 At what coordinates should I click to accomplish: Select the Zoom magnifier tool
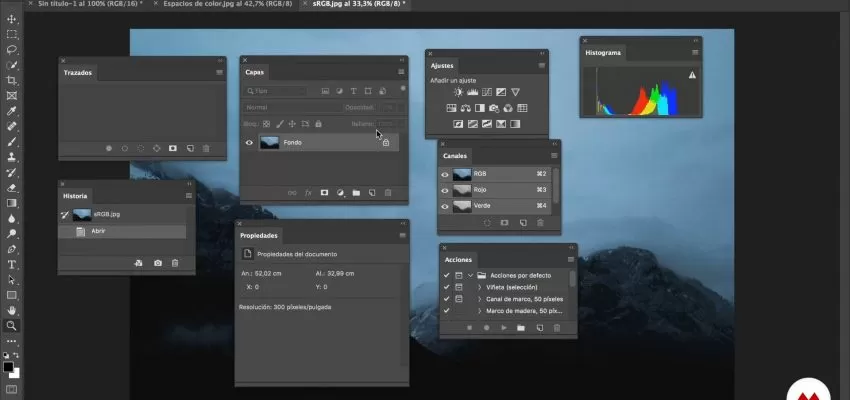coord(12,325)
